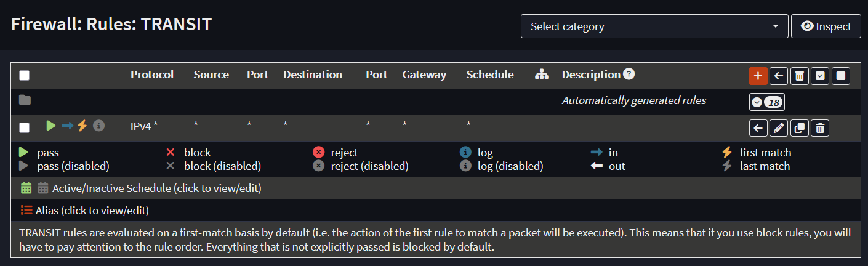Viewport: 868px width, 266px height.
Task: Open the Select category dropdown
Action: click(654, 26)
